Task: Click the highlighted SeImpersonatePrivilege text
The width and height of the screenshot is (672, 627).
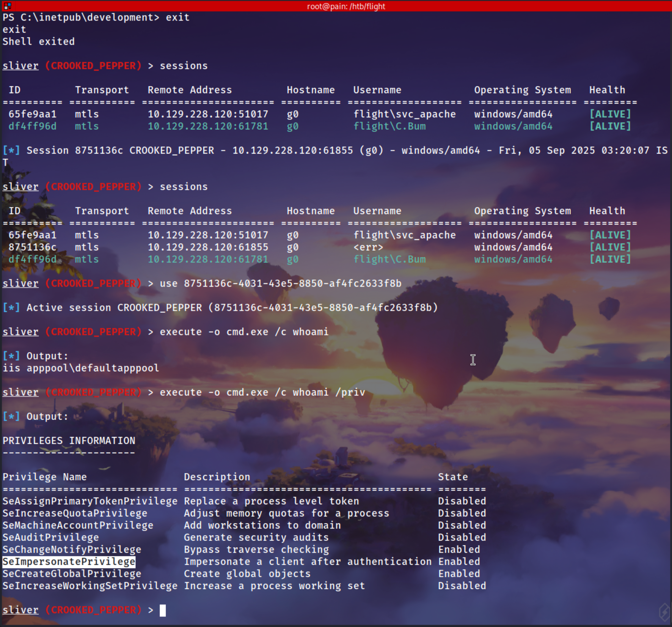Action: (69, 561)
